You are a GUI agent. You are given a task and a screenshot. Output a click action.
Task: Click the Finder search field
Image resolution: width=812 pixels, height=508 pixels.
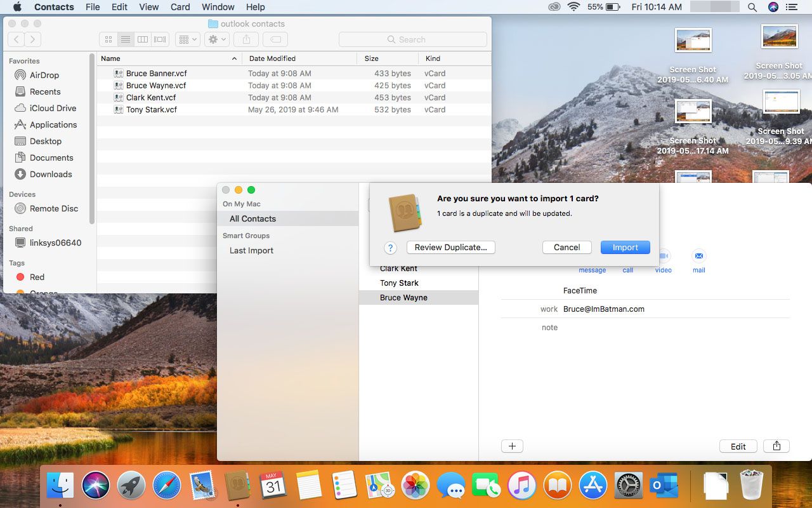(x=413, y=39)
